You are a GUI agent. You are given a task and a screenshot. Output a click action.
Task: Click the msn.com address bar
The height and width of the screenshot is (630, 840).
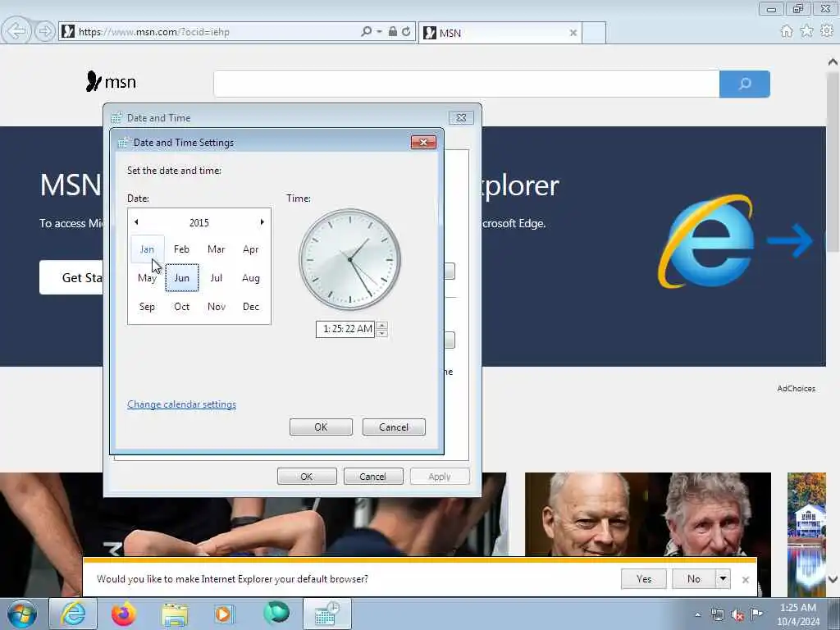coord(214,32)
